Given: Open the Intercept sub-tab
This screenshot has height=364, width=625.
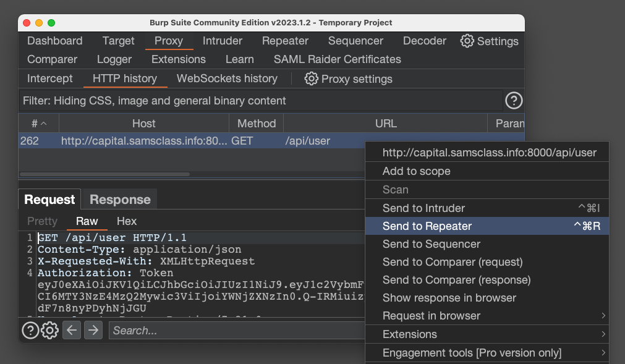Looking at the screenshot, I should coord(50,79).
